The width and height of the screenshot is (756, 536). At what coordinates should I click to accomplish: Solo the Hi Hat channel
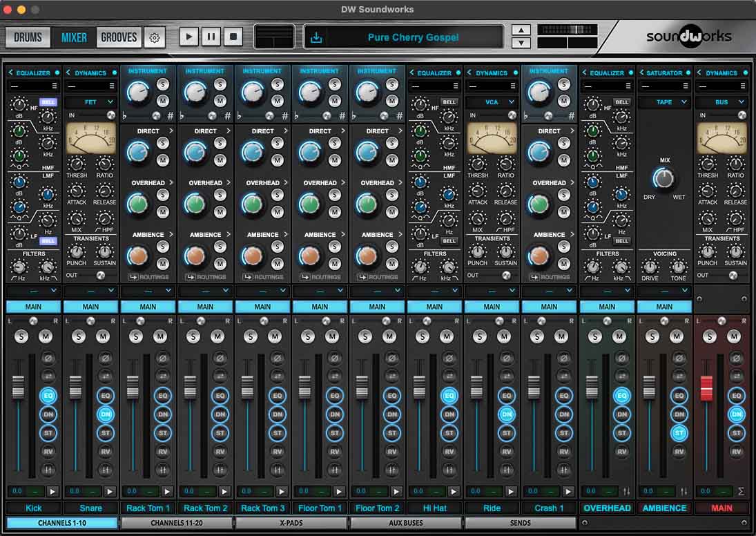click(x=423, y=336)
